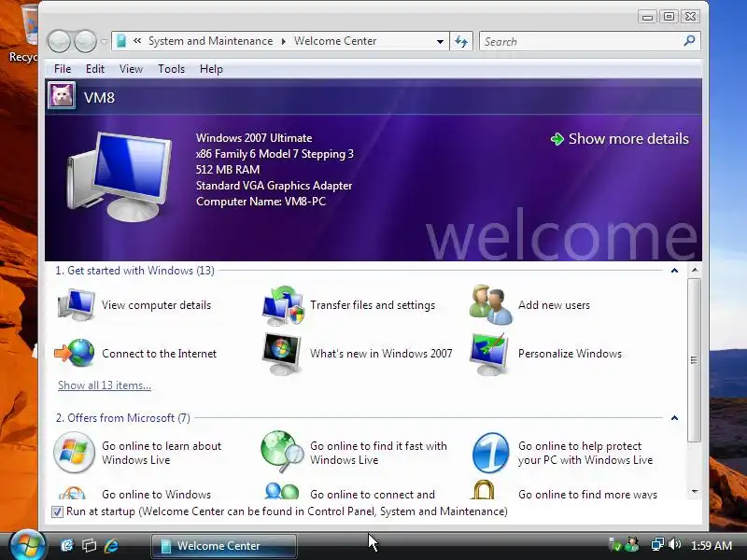
Task: Open the volume speaker tray icon
Action: point(675,544)
